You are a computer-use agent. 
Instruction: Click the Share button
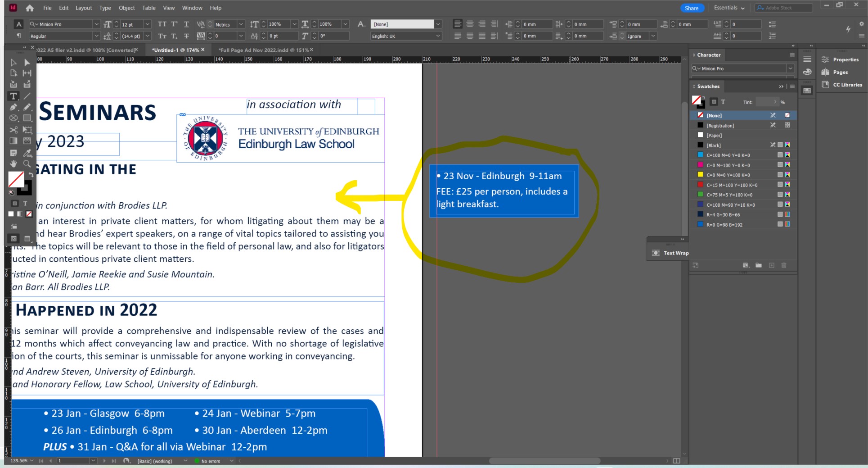(692, 8)
